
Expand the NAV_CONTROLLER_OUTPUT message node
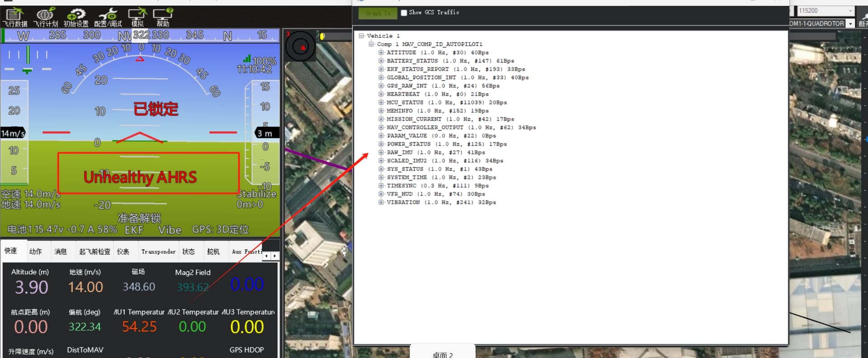pyautogui.click(x=381, y=127)
